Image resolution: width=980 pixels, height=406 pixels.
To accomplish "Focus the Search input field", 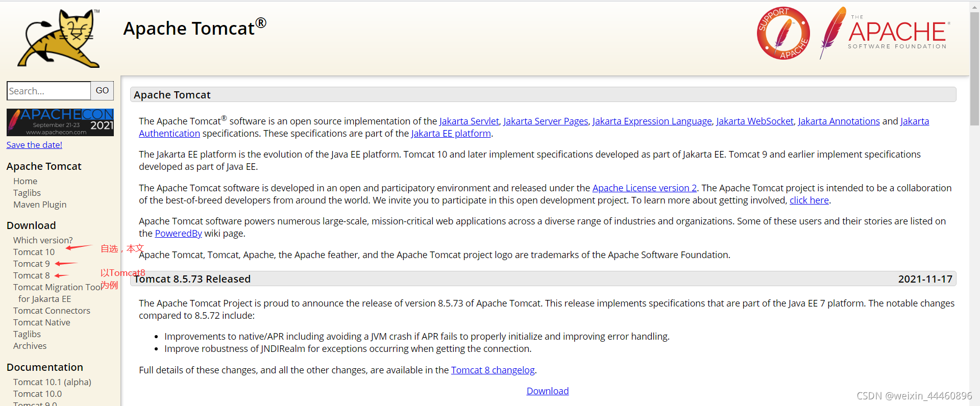I will [x=49, y=91].
